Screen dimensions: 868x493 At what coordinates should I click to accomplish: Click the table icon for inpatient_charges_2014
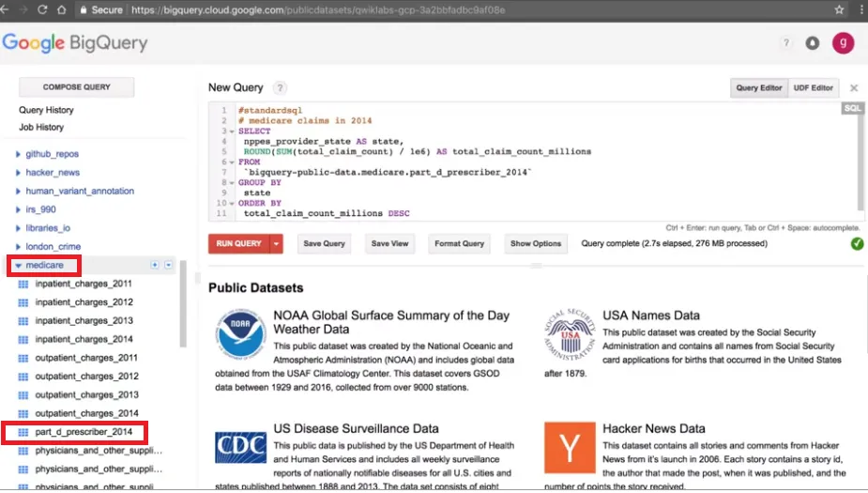click(23, 340)
